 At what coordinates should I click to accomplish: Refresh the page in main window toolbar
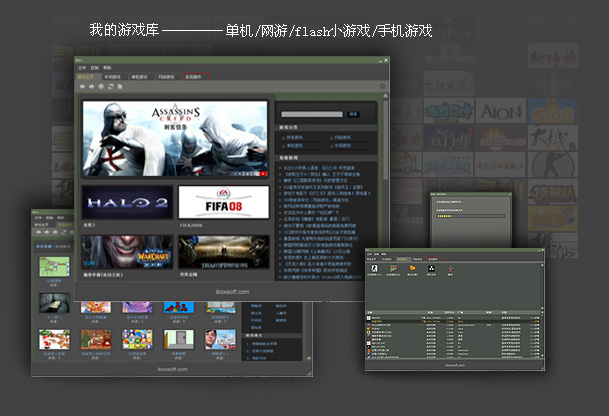point(111,86)
